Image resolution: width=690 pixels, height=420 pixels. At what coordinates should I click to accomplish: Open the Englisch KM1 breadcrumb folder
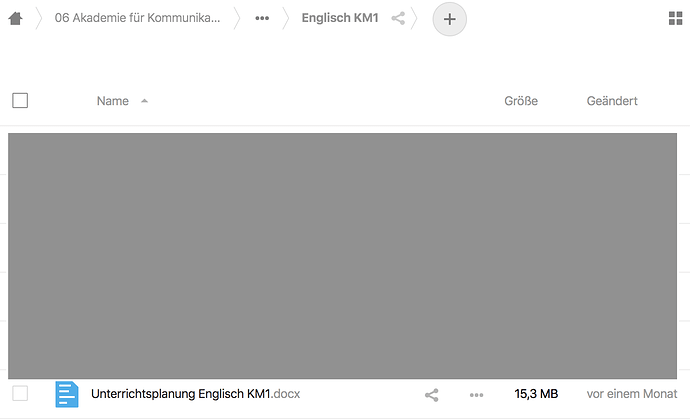coord(340,18)
